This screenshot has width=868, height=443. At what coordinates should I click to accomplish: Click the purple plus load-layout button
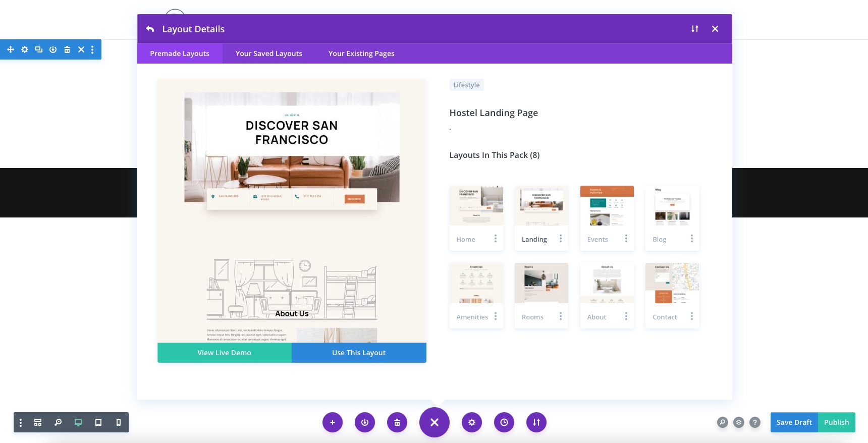[x=333, y=422]
